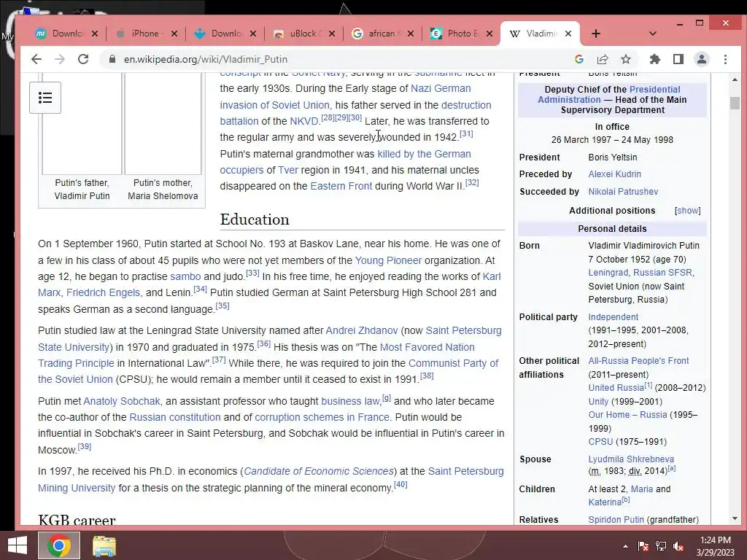The height and width of the screenshot is (560, 747).
Task: Reload the Wikipedia page
Action: pyautogui.click(x=83, y=59)
